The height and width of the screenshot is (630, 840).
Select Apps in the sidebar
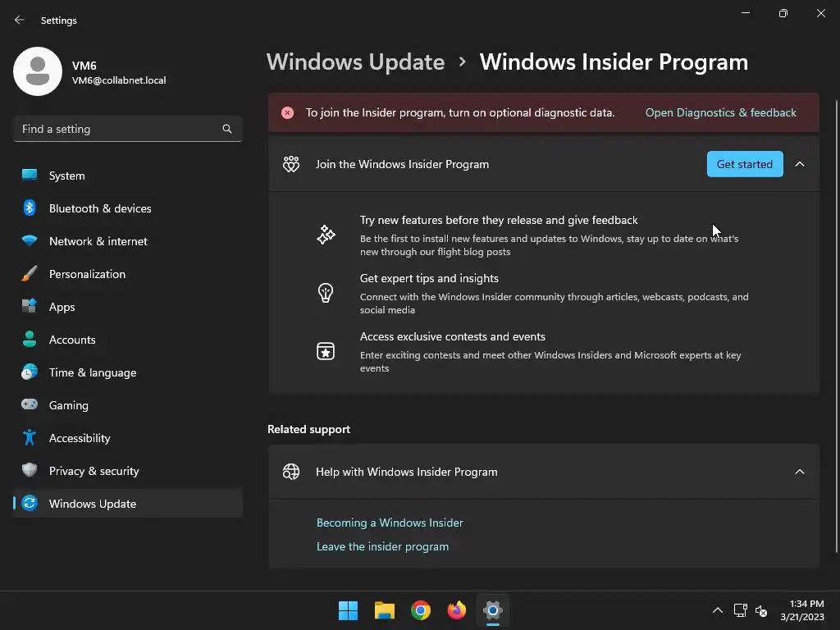[x=128, y=307]
